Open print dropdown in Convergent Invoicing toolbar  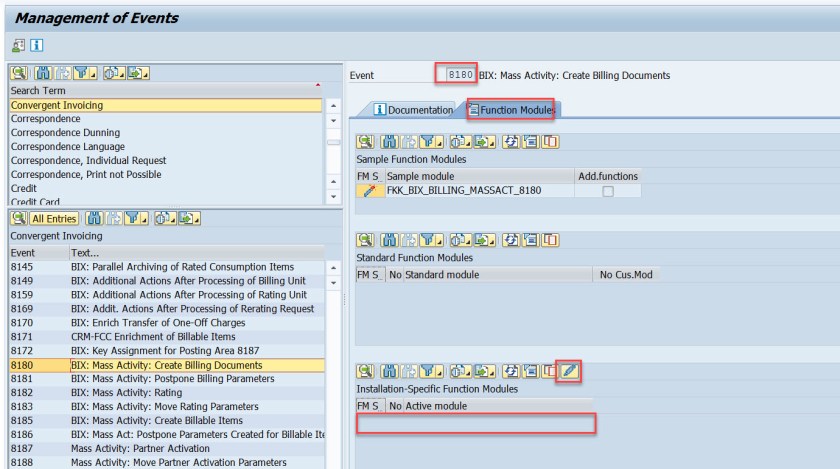(x=165, y=218)
